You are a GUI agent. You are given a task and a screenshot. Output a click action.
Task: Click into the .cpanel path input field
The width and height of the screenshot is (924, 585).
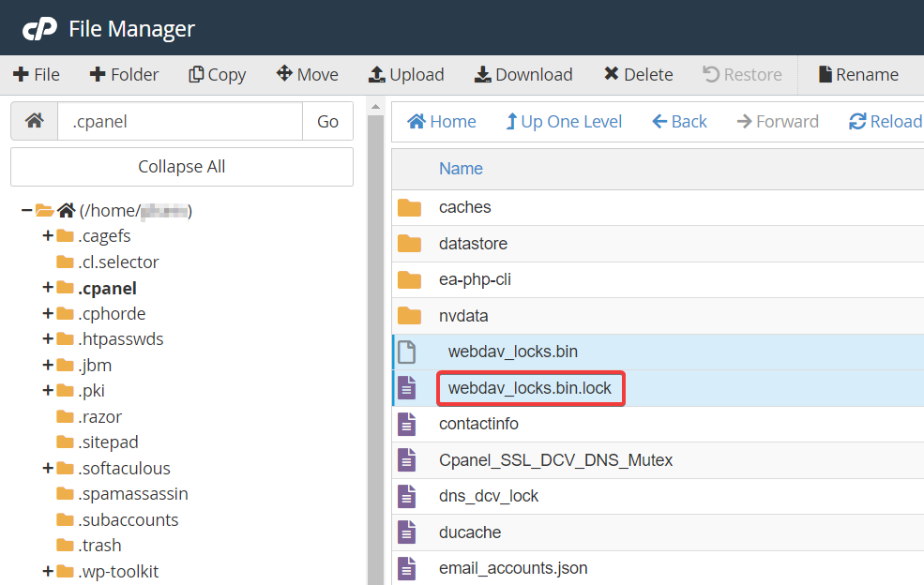tap(180, 121)
